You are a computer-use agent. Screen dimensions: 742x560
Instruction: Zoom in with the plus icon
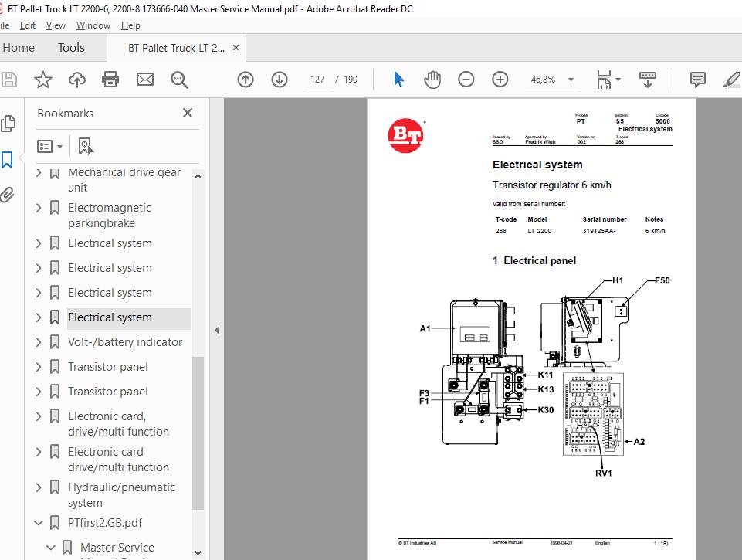point(500,80)
